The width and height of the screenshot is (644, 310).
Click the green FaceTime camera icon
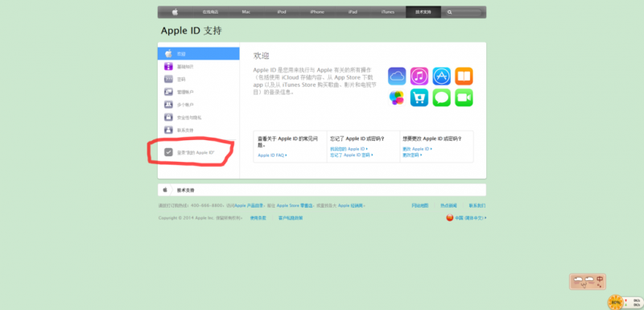coord(464,97)
